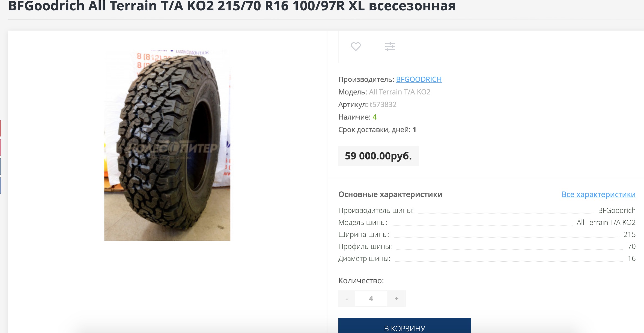The height and width of the screenshot is (333, 644).
Task: Click the 59 000.00руб. price box
Action: 378,156
